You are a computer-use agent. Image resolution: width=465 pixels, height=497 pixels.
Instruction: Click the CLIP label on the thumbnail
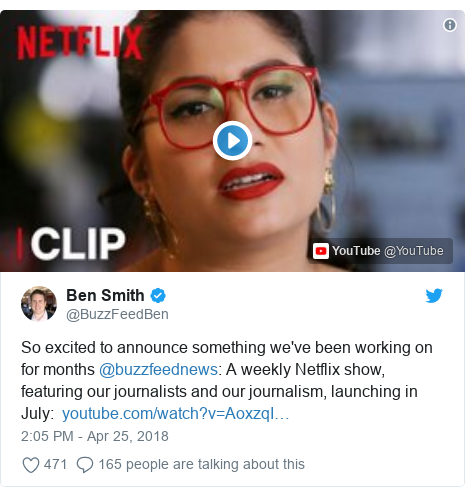[x=78, y=244]
